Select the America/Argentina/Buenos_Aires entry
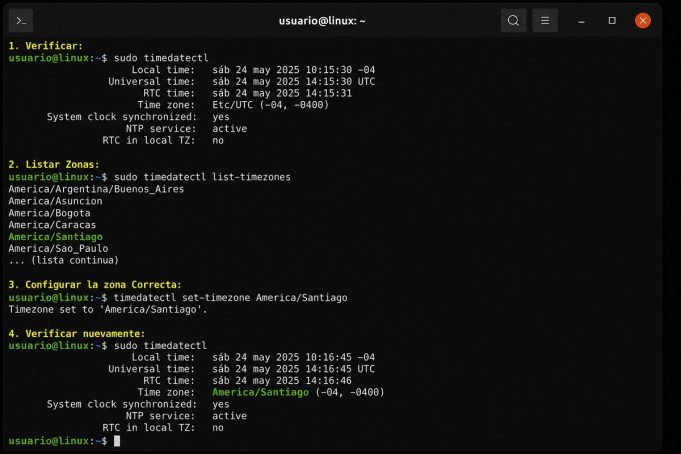This screenshot has width=681, height=454. [96, 189]
